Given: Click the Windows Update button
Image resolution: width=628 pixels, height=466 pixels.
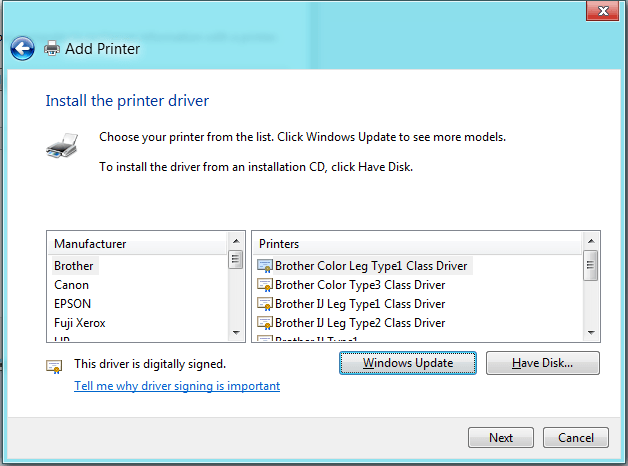Looking at the screenshot, I should tap(408, 363).
